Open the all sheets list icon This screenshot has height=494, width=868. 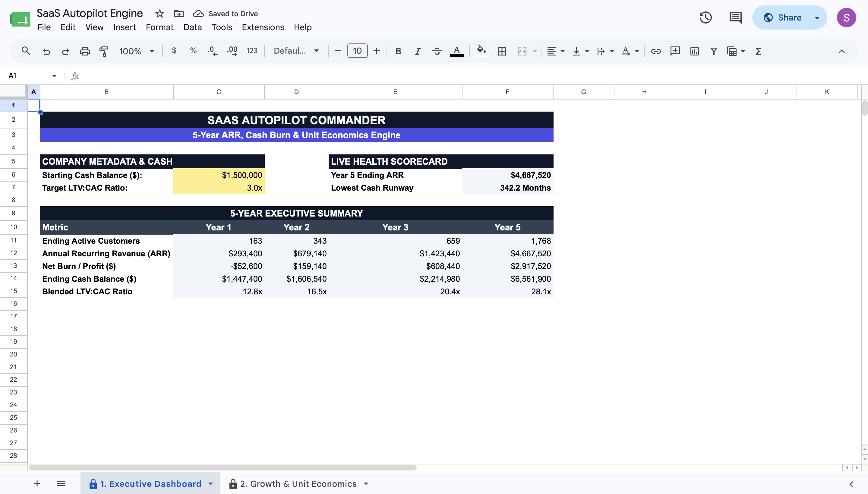pyautogui.click(x=61, y=483)
